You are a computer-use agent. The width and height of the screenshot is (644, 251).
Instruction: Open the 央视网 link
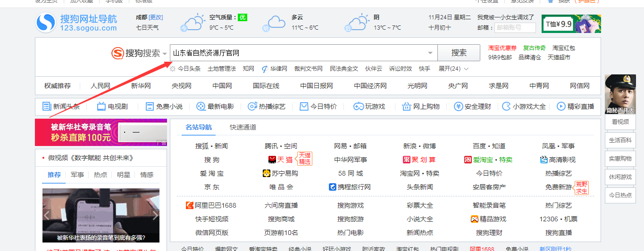pyautogui.click(x=182, y=86)
